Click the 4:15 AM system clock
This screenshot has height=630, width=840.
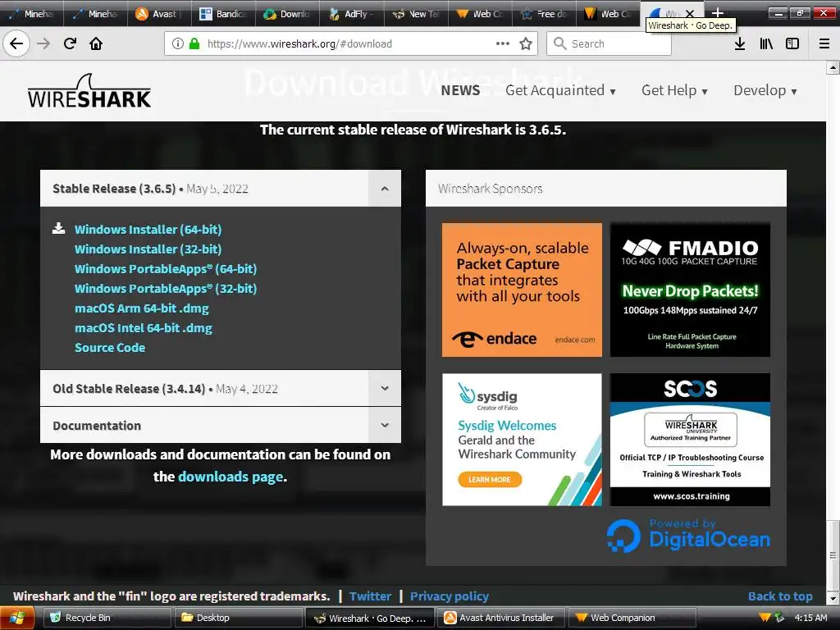810,618
